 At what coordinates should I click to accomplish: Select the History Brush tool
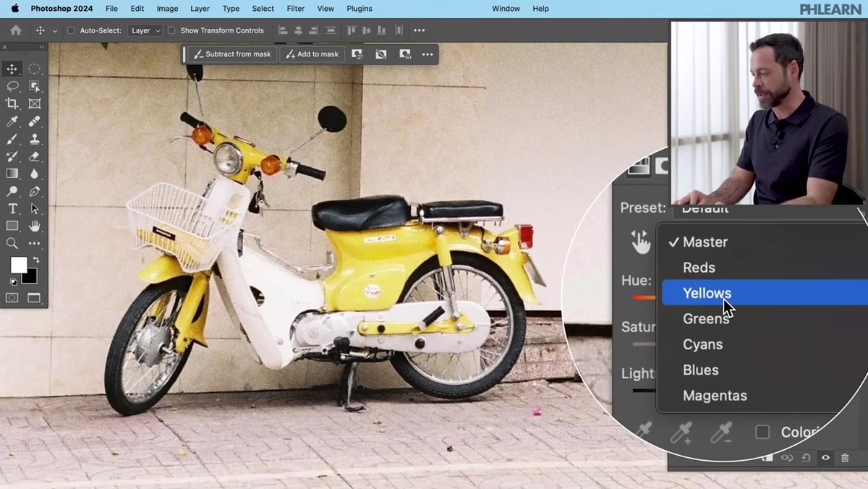(x=12, y=156)
